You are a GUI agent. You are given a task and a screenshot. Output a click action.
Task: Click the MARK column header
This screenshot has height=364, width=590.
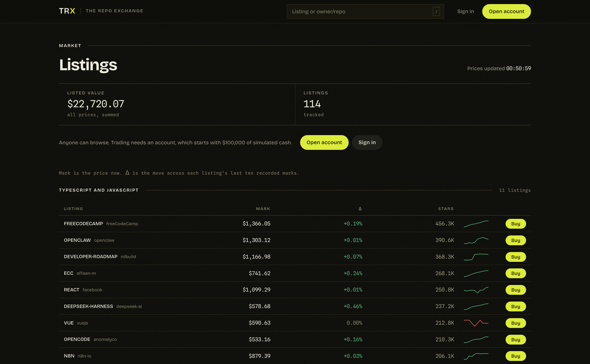coord(263,209)
